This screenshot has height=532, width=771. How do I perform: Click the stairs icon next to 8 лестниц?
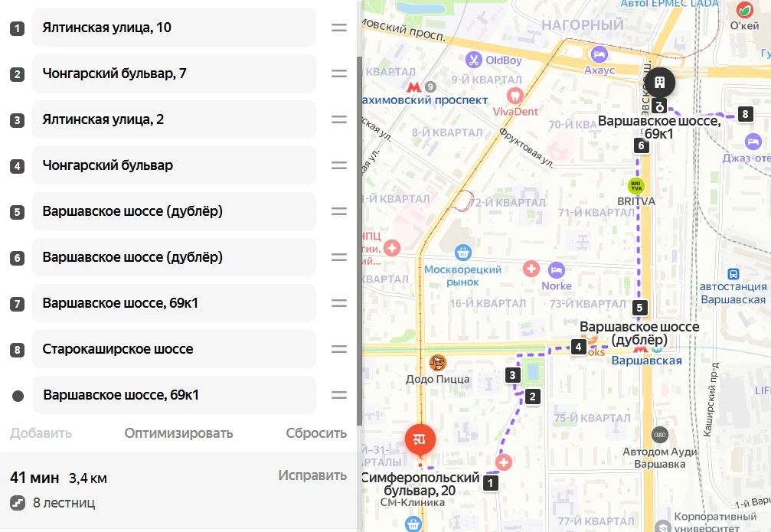pyautogui.click(x=18, y=503)
